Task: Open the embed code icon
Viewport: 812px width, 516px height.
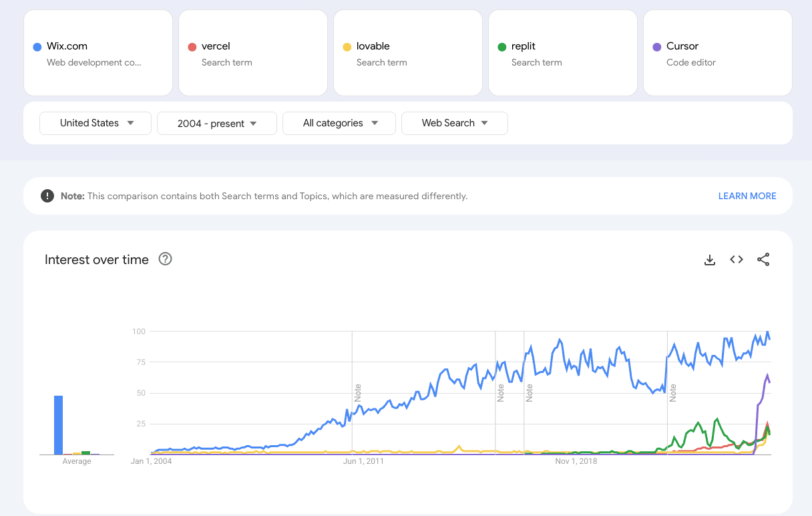Action: point(737,259)
